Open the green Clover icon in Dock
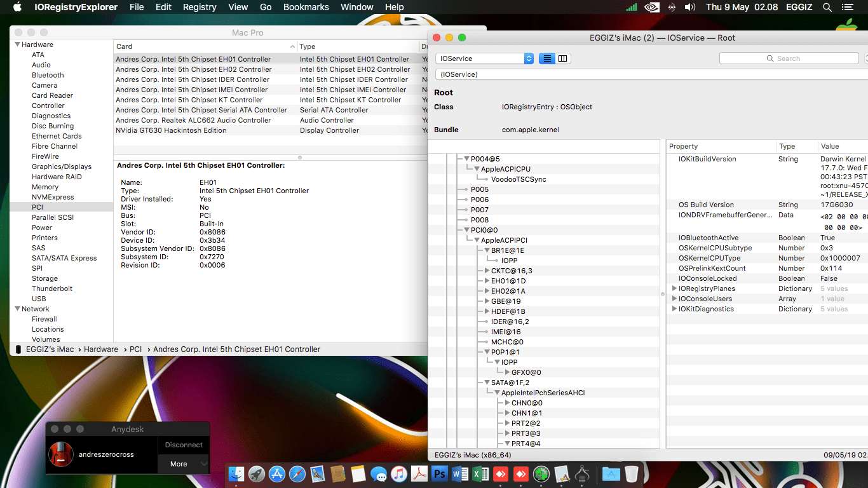868x488 pixels. [x=541, y=474]
